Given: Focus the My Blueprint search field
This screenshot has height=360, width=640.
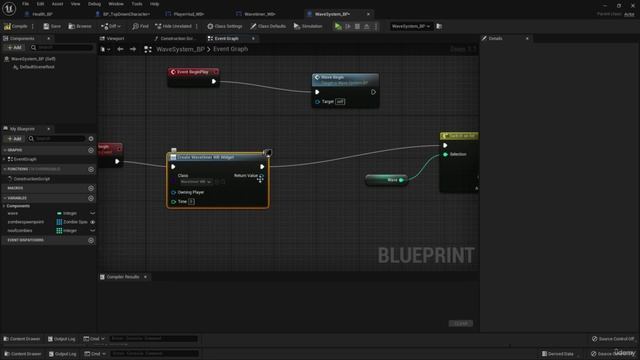Looking at the screenshot, I should click(58, 139).
